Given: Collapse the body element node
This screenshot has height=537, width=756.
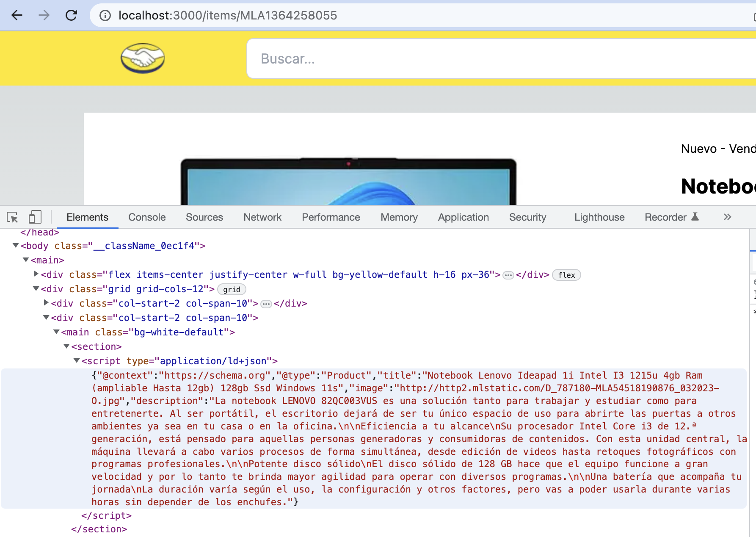Looking at the screenshot, I should pyautogui.click(x=16, y=245).
